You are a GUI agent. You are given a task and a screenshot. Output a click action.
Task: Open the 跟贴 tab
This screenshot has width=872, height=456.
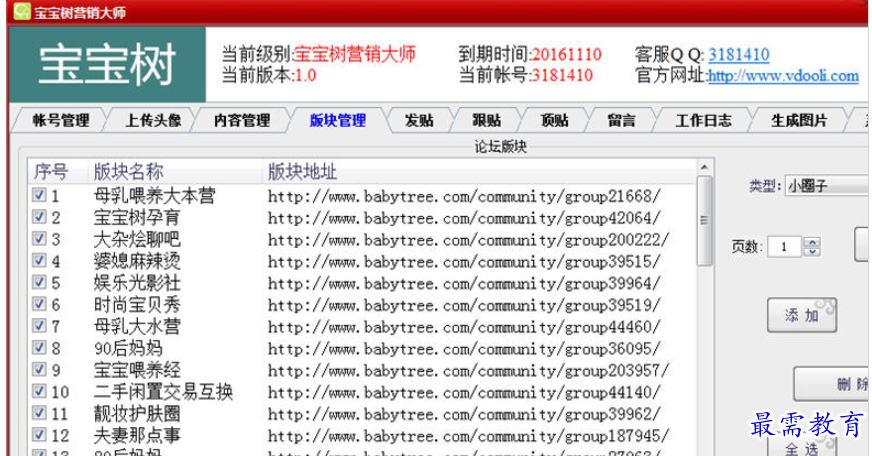pyautogui.click(x=487, y=120)
